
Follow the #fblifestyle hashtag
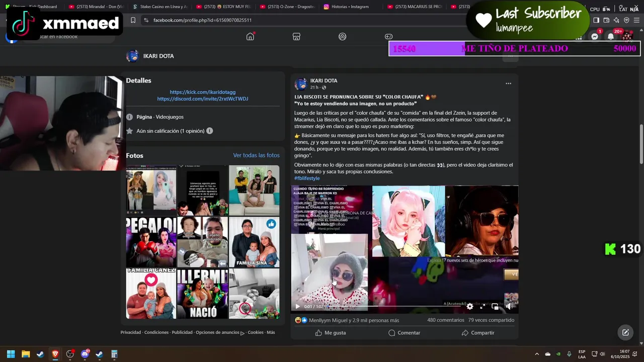(307, 178)
